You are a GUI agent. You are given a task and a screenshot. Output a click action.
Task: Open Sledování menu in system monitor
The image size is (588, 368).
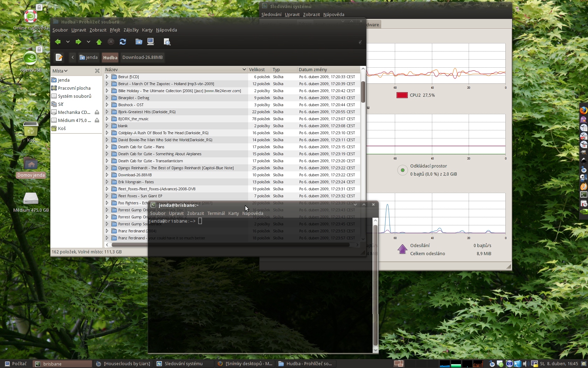pos(271,14)
